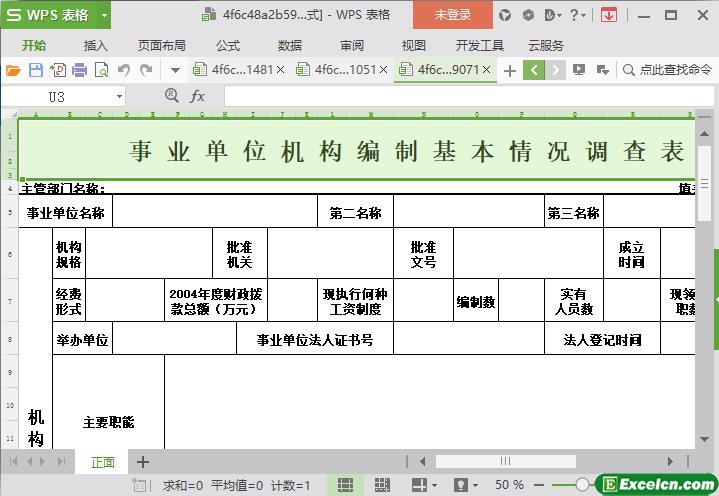This screenshot has width=719, height=496.
Task: Click the Save icon
Action: pyautogui.click(x=35, y=70)
